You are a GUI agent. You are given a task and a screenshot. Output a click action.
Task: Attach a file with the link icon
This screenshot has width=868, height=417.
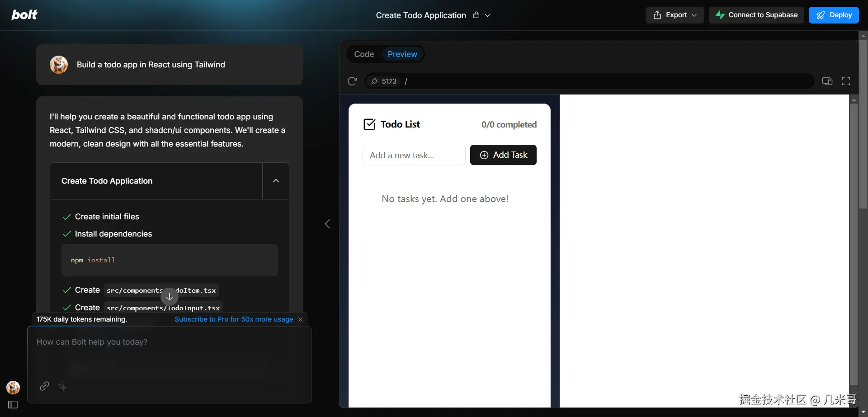(x=44, y=386)
